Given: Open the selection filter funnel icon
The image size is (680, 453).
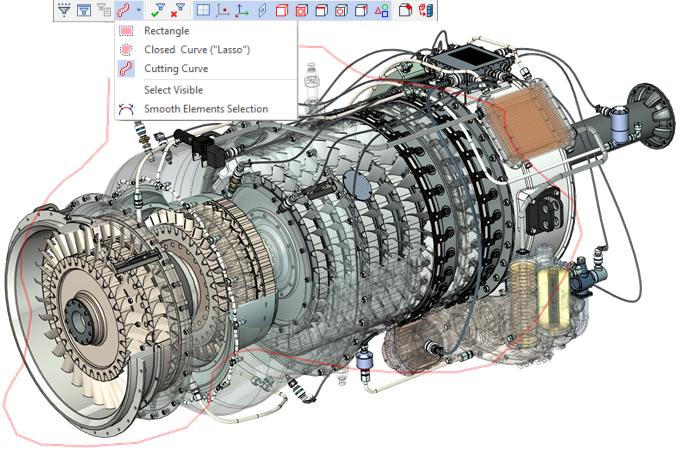Looking at the screenshot, I should (64, 10).
